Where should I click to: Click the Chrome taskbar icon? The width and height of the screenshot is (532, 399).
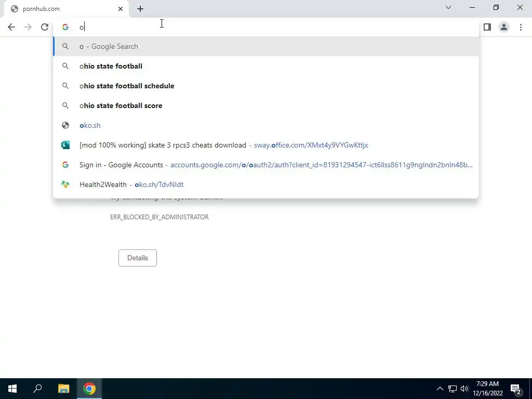tap(89, 389)
